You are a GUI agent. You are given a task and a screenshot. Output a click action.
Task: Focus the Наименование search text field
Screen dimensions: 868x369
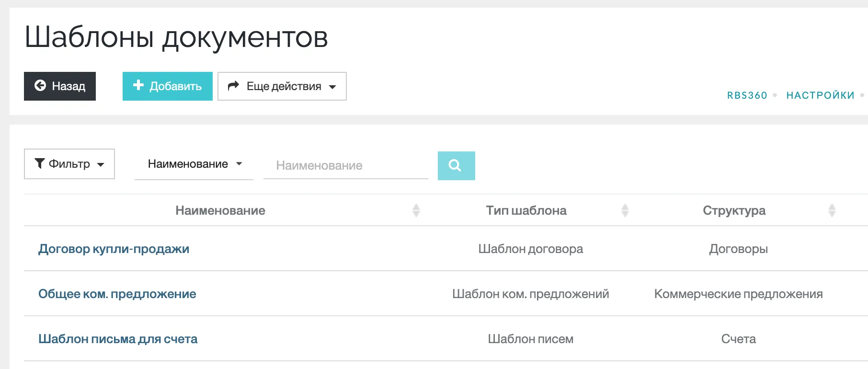tap(345, 166)
